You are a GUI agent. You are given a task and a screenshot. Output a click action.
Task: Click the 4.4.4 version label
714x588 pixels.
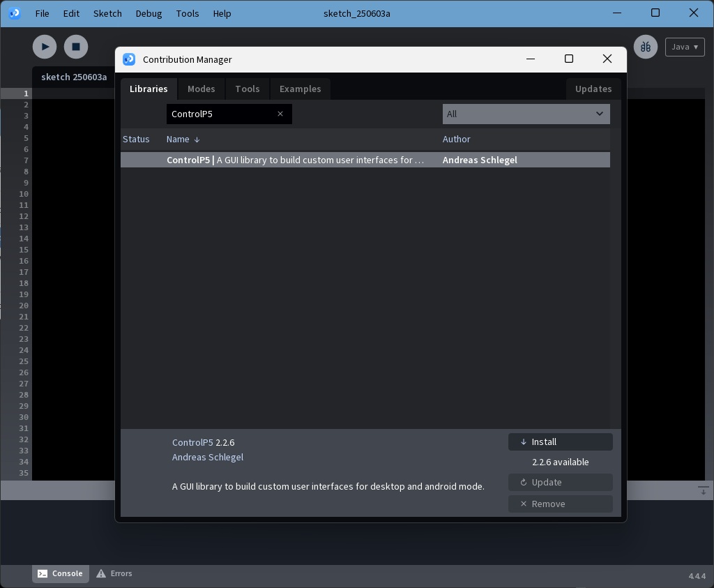coord(697,576)
